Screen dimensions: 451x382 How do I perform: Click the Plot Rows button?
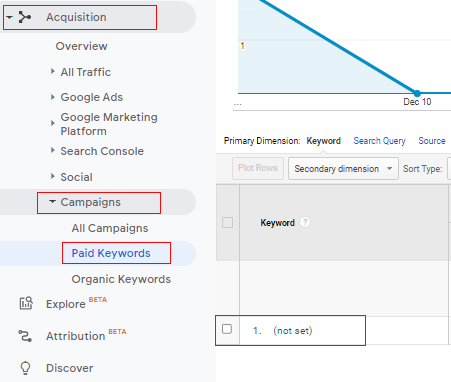click(x=258, y=168)
